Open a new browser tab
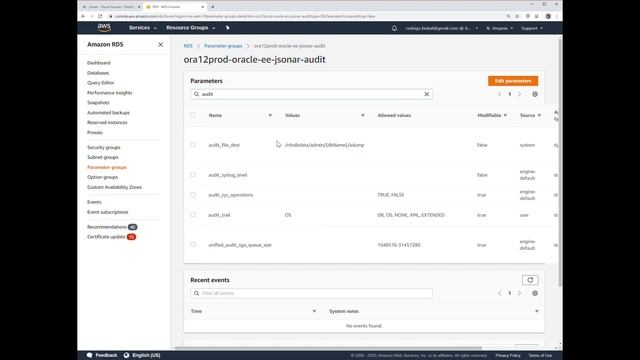 (x=213, y=7)
